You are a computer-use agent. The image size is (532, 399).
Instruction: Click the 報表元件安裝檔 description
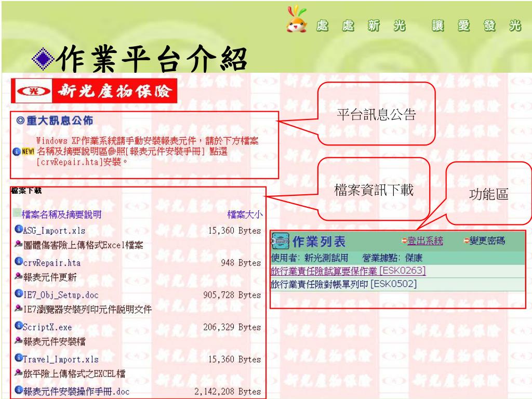point(54,342)
